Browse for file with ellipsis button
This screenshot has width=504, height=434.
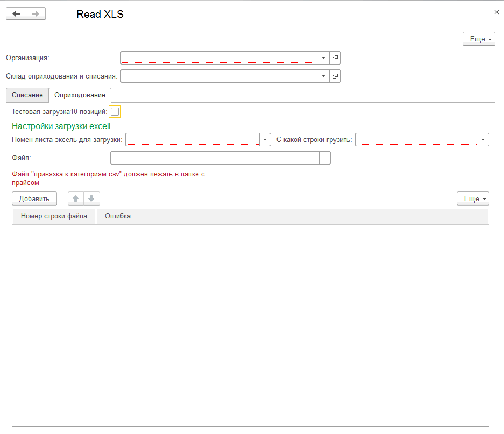(325, 158)
